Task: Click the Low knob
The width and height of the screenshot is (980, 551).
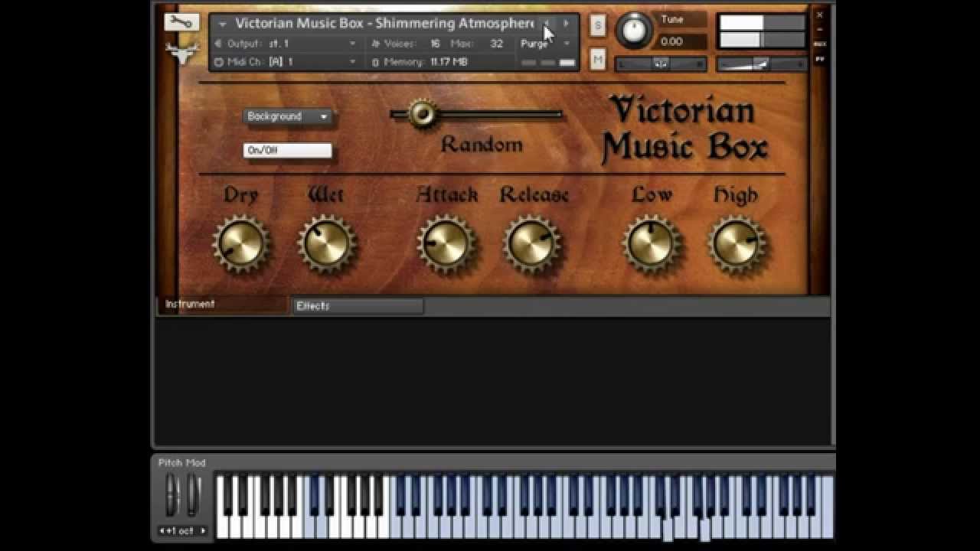Action: [x=651, y=244]
